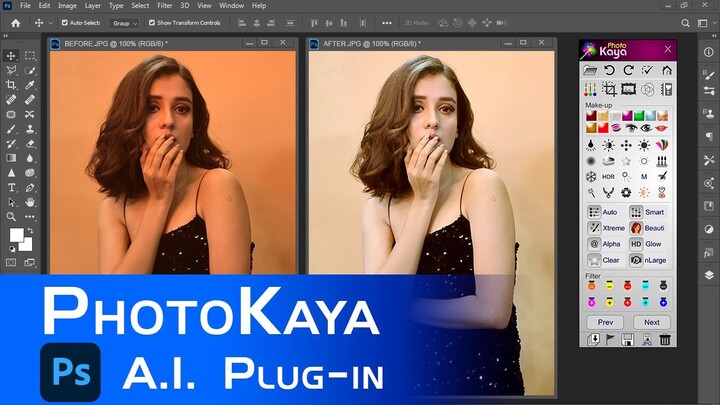Expand the Move tool preset dropdown arrow
The width and height of the screenshot is (720, 405).
click(x=51, y=23)
